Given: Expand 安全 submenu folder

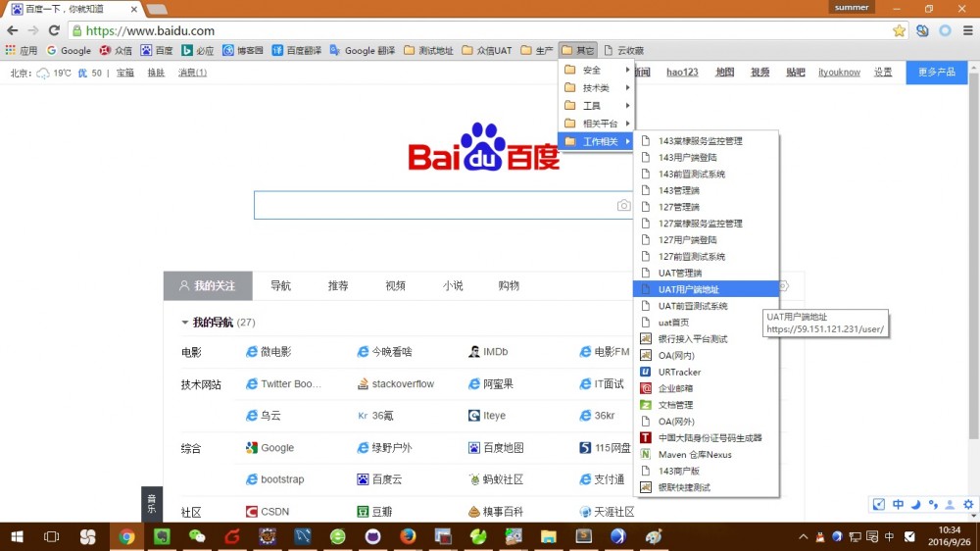Looking at the screenshot, I should (597, 70).
